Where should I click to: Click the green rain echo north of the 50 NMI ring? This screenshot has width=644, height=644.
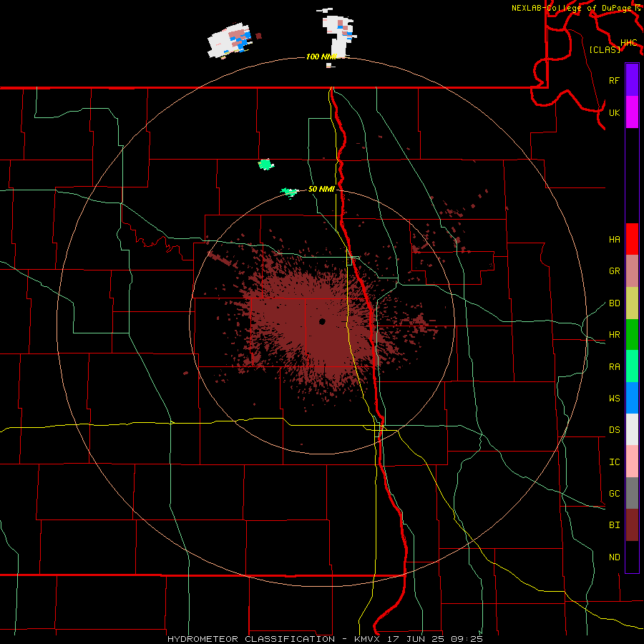coord(265,165)
